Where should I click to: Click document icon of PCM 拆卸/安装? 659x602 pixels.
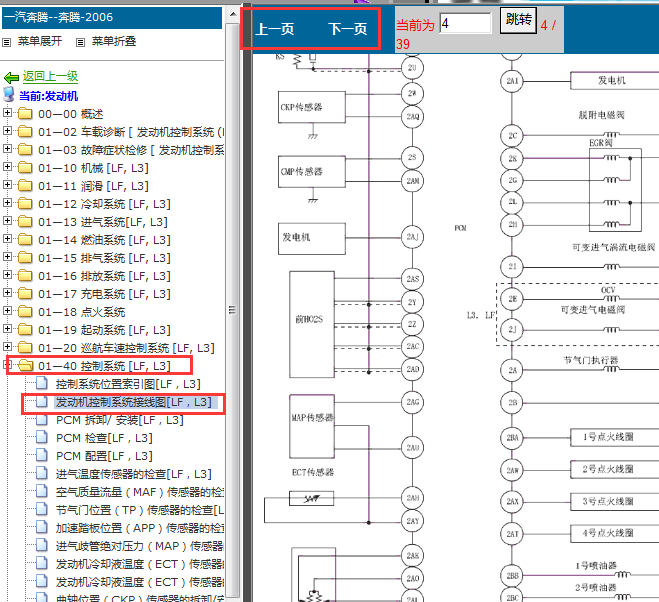coord(42,420)
